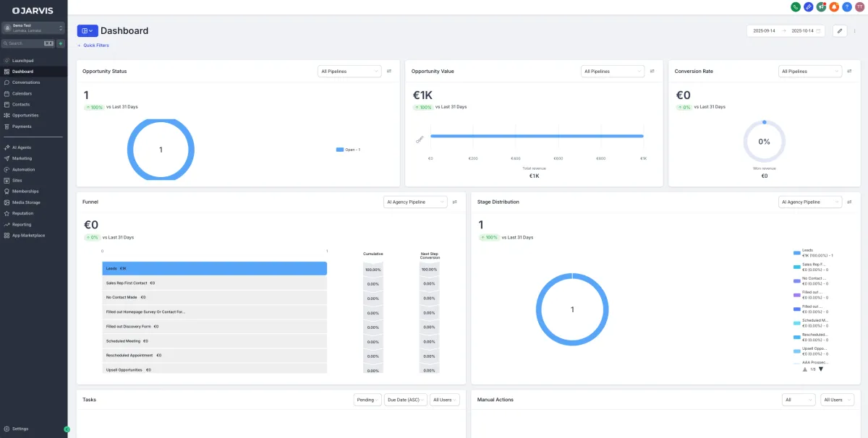Click the JARVIS logo
This screenshot has width=868, height=438.
pos(33,11)
